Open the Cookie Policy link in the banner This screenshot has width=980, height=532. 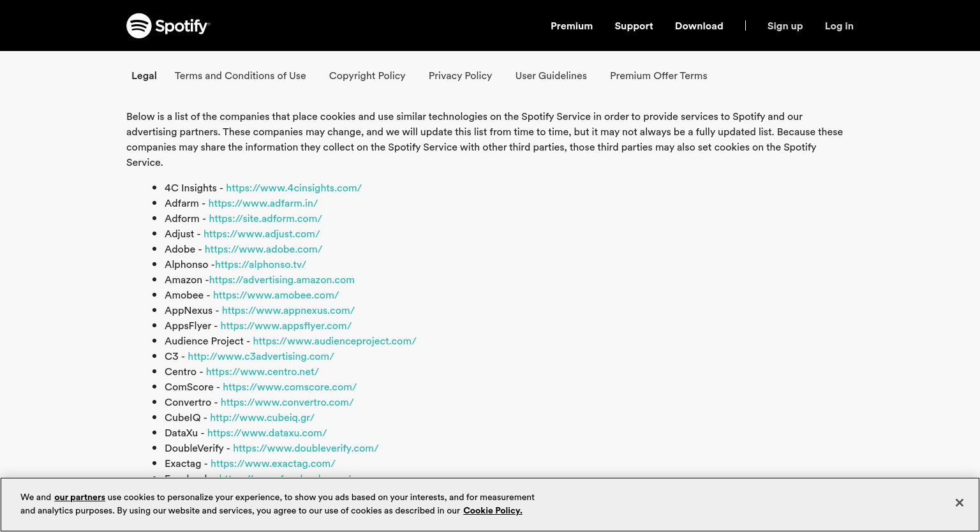click(x=493, y=510)
